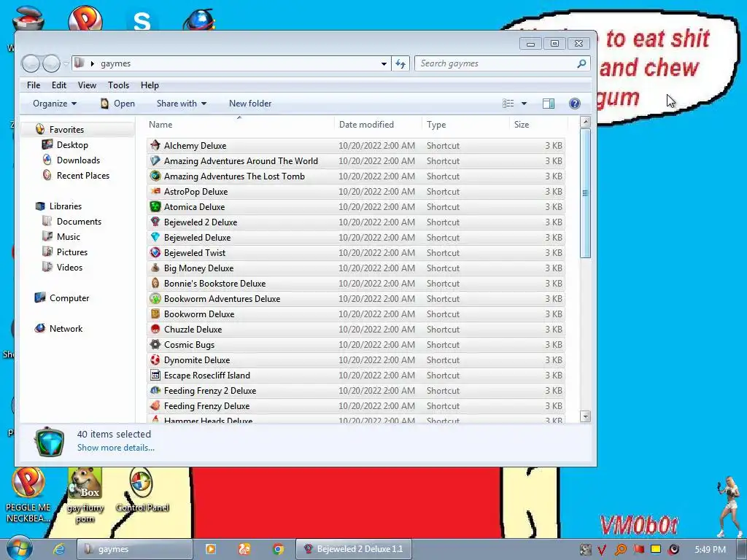Click the Start orb button
Image resolution: width=747 pixels, height=560 pixels.
(19, 548)
